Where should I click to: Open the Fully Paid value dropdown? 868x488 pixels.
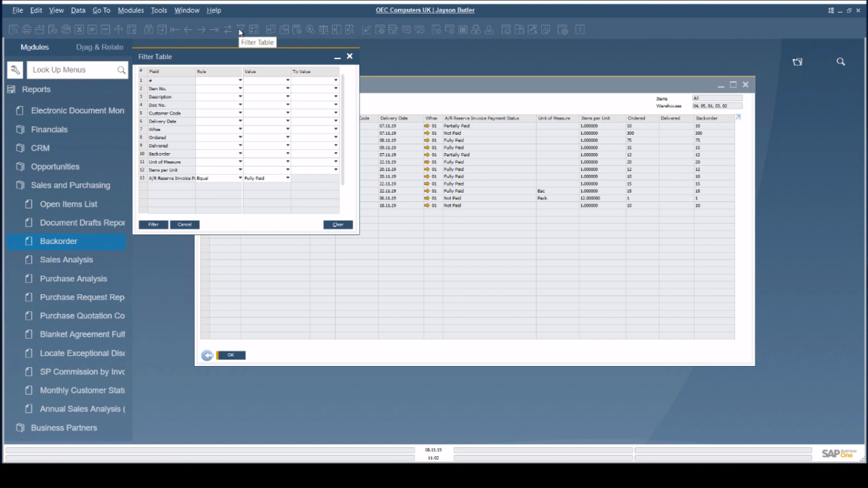tap(288, 178)
